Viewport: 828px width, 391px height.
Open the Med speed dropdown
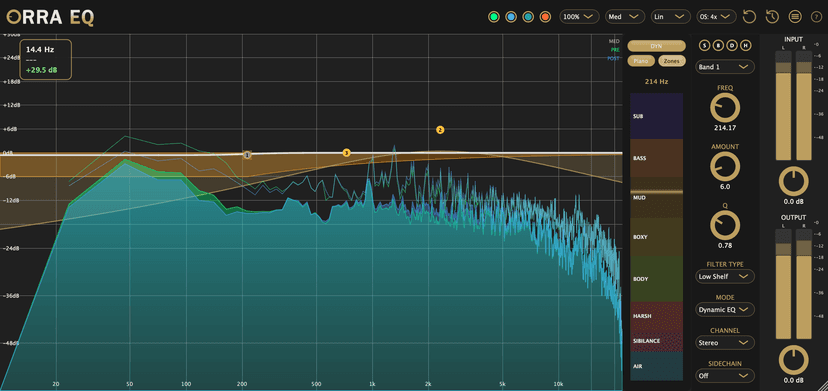(625, 17)
